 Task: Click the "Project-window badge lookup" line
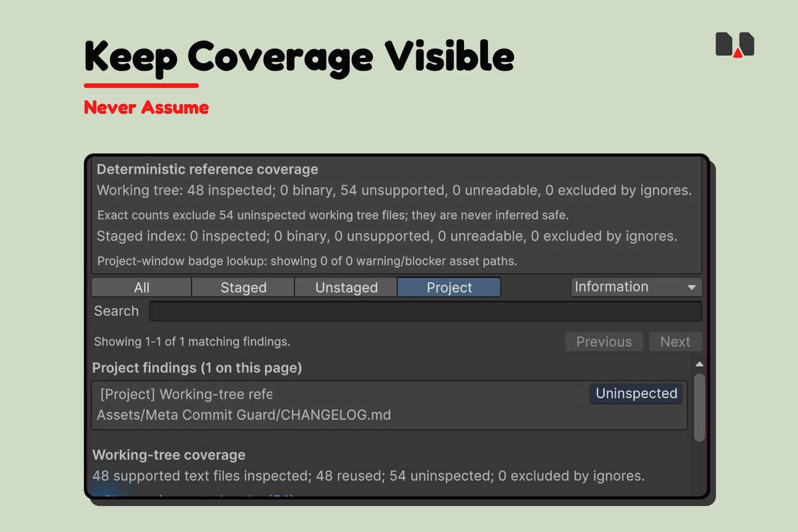307,261
